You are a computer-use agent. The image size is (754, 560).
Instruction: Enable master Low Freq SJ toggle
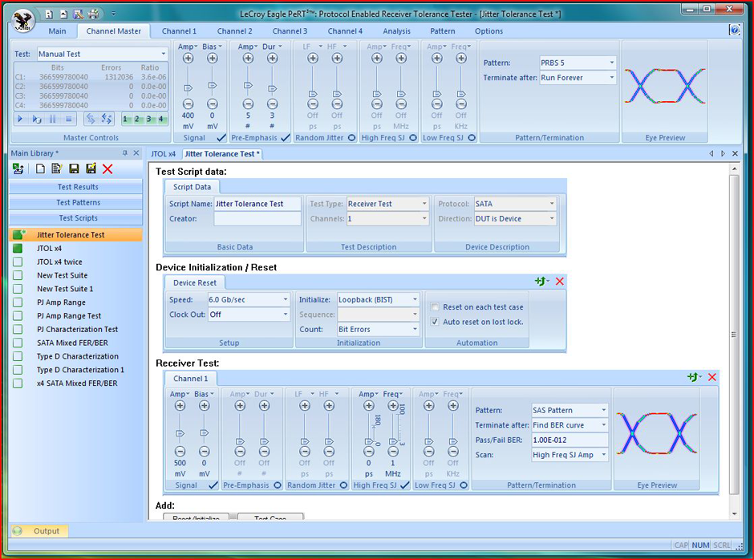[x=472, y=138]
